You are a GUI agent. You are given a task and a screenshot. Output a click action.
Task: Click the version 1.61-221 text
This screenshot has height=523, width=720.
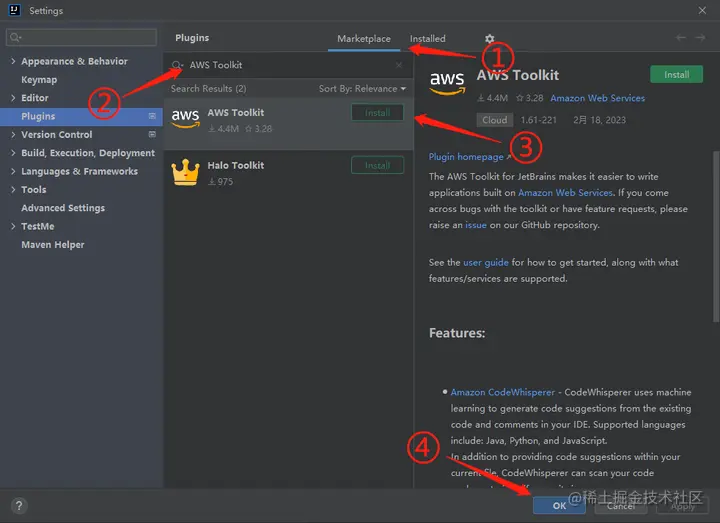click(538, 120)
